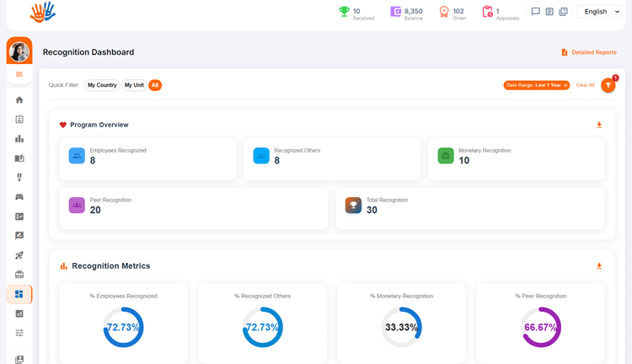Open the chat message icon in header
The height and width of the screenshot is (364, 632).
coord(535,11)
